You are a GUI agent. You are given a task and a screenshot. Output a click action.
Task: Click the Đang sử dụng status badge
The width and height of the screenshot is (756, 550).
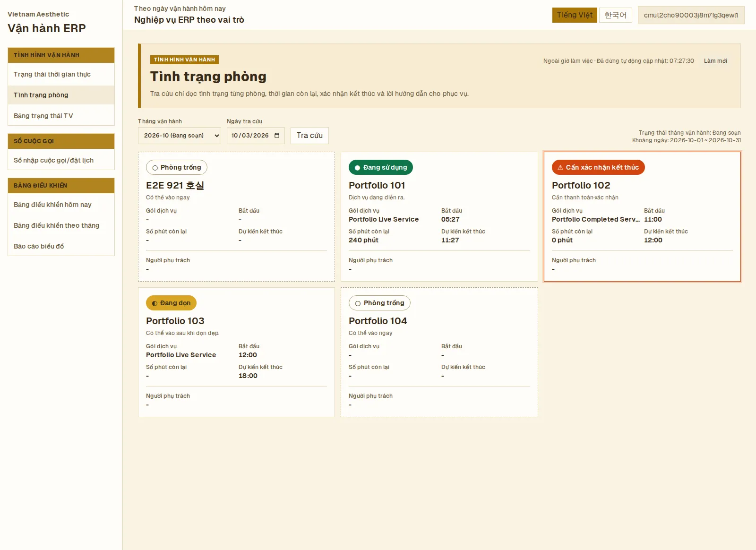(x=381, y=167)
